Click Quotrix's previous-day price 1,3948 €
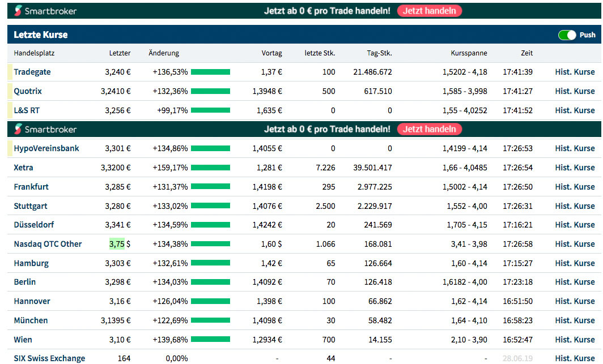Image resolution: width=603 pixels, height=364 pixels. click(267, 91)
